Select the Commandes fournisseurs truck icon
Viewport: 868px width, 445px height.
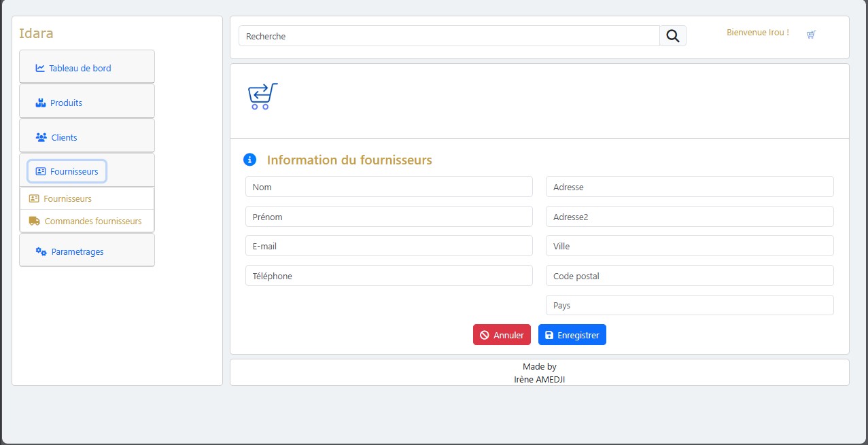tap(35, 220)
